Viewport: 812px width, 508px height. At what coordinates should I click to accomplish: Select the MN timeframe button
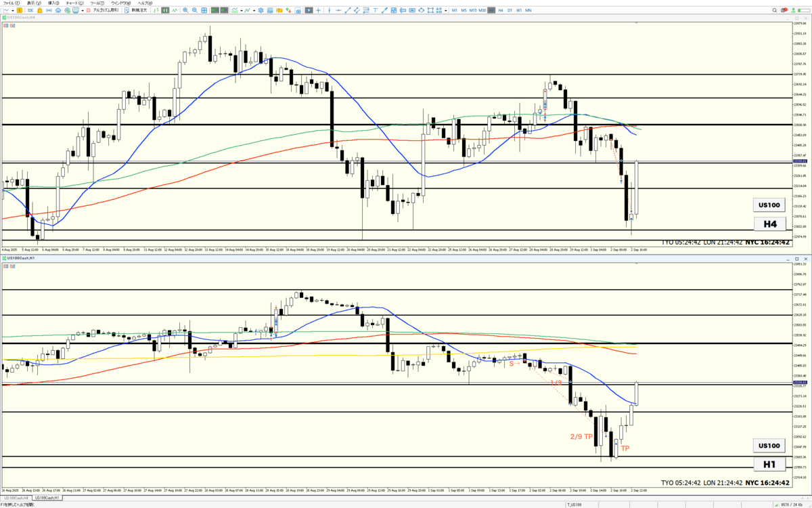[x=528, y=11]
